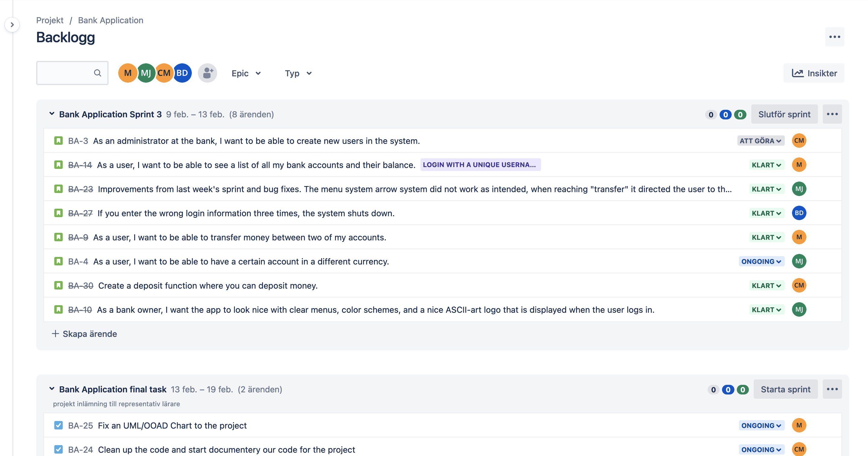Click the LOGIN WITH A UNIQUE USERNA... epic label
Screen dimensions: 868x456
[x=480, y=165]
